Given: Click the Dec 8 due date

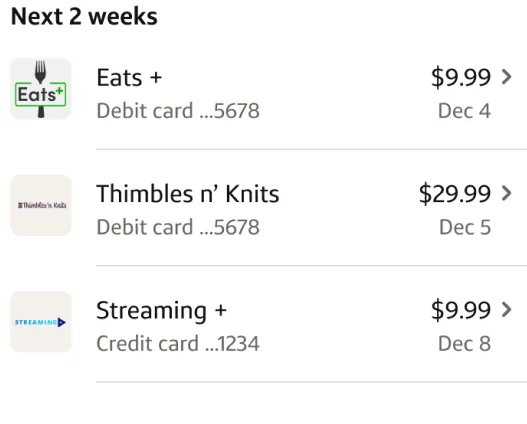Looking at the screenshot, I should pos(464,344).
